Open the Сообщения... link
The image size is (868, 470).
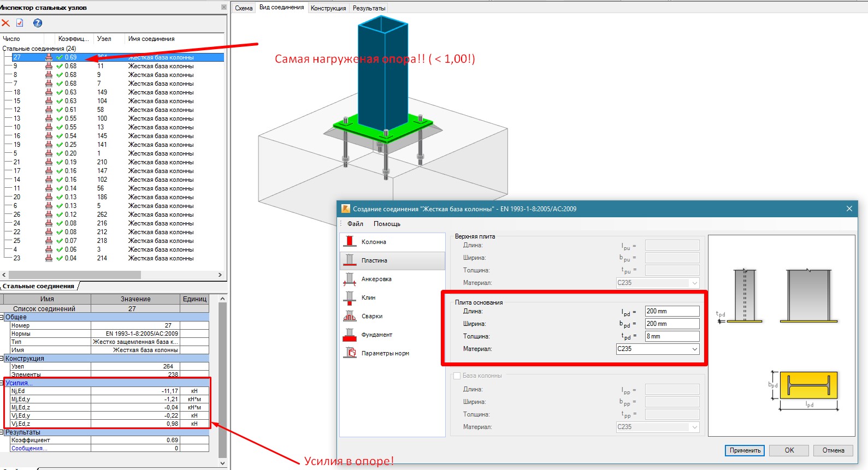click(29, 448)
